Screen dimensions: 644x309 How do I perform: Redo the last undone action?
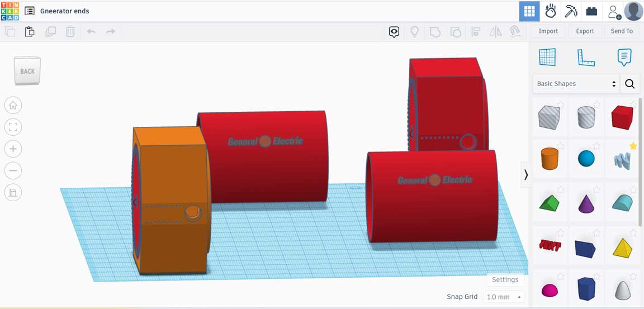[111, 32]
